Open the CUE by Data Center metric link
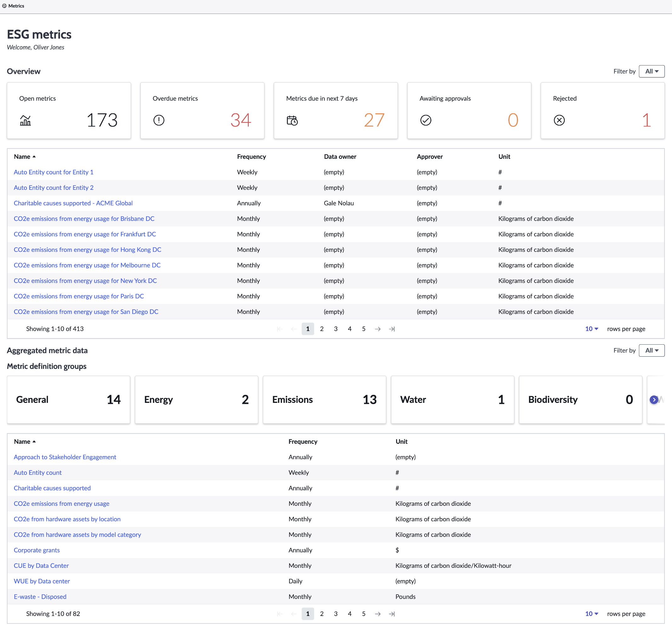Screen dimensions: 672x632 (x=41, y=566)
